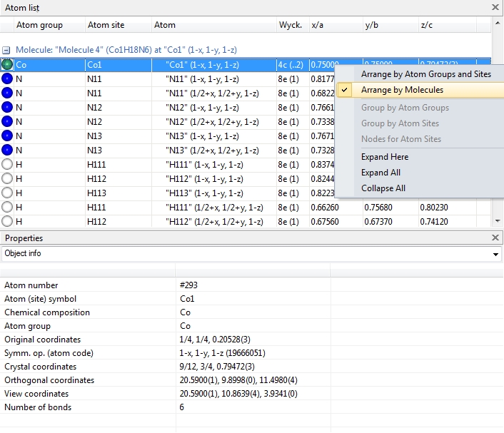504x433 pixels.
Task: Click the blue N icon in the first N13 row
Action: pos(8,136)
